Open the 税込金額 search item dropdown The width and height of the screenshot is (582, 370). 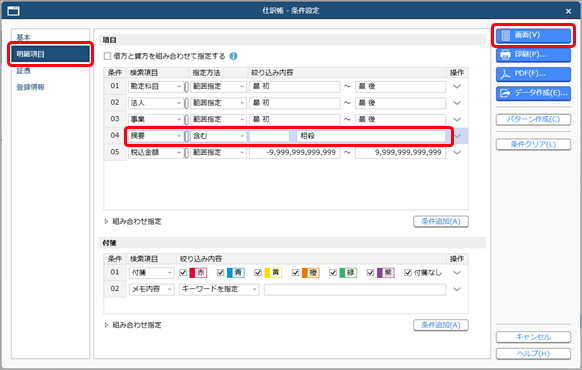click(155, 152)
